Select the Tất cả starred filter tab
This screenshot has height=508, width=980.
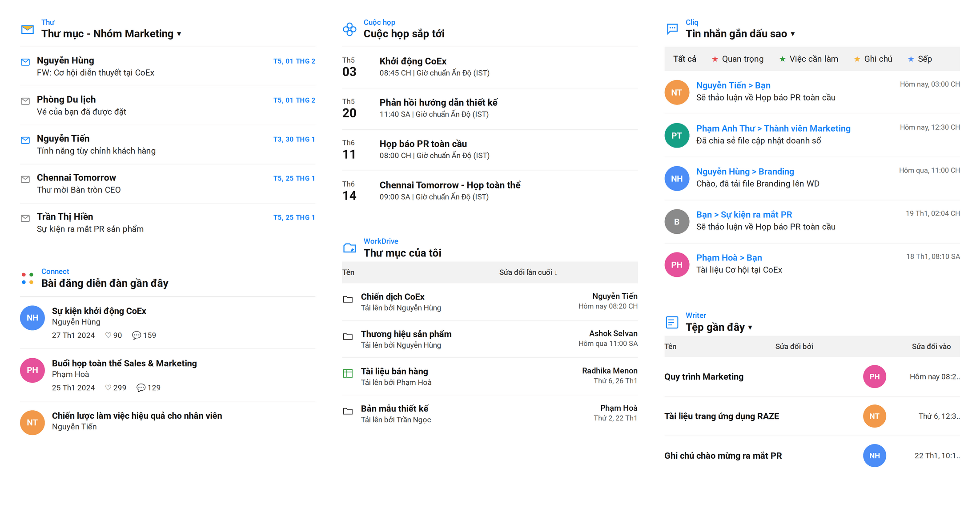point(685,59)
